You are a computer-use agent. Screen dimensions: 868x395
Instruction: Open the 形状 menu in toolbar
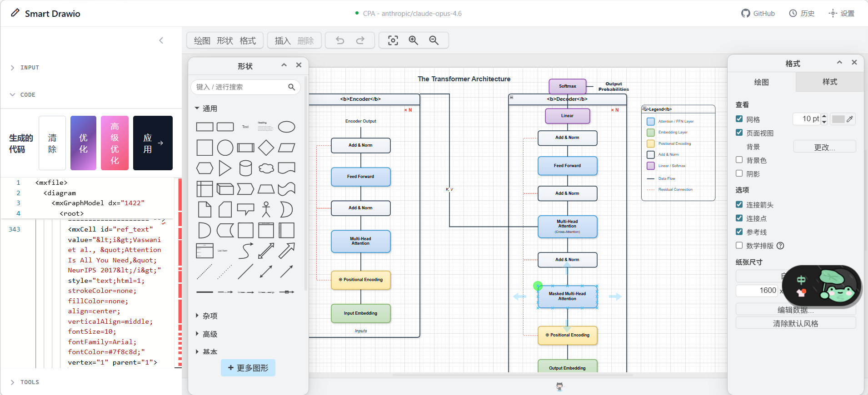225,41
